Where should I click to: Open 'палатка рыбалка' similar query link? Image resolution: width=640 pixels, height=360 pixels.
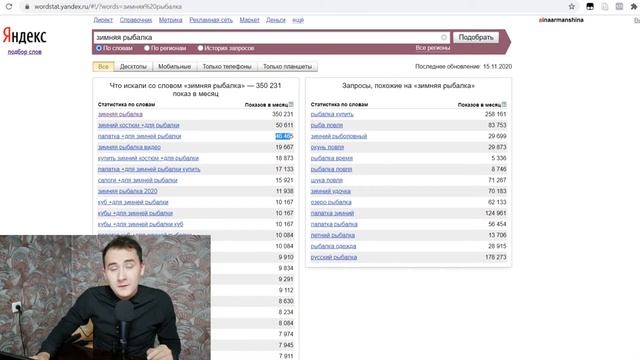334,224
